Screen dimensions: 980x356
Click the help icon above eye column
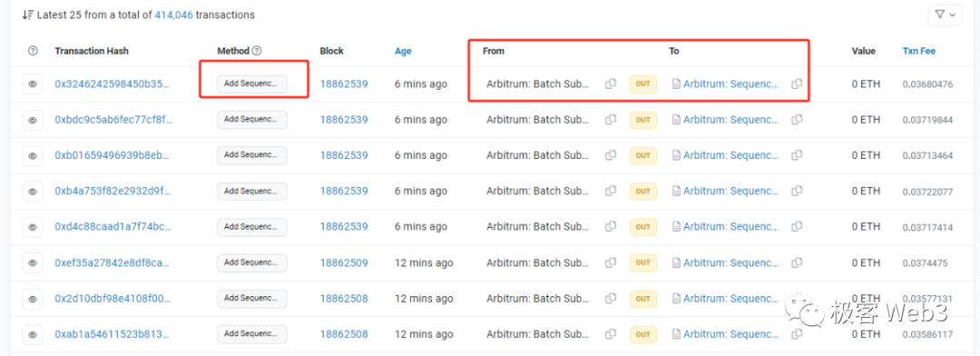pyautogui.click(x=33, y=51)
